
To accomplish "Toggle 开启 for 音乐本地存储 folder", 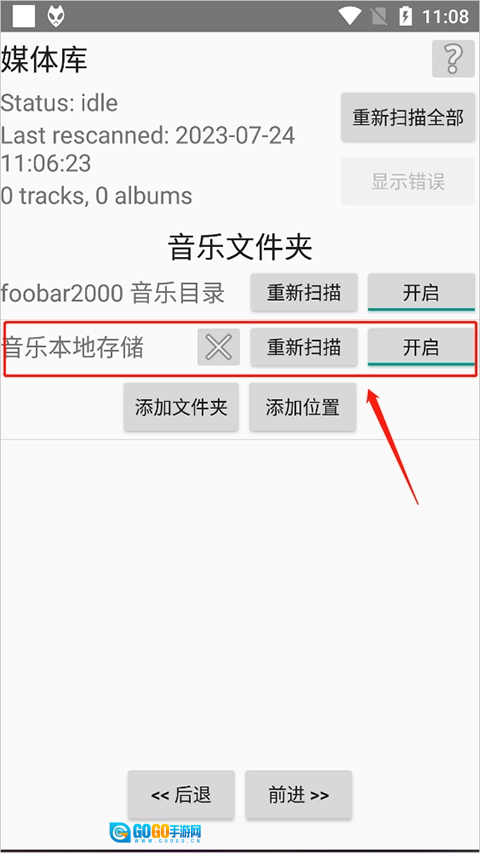I will [x=421, y=347].
